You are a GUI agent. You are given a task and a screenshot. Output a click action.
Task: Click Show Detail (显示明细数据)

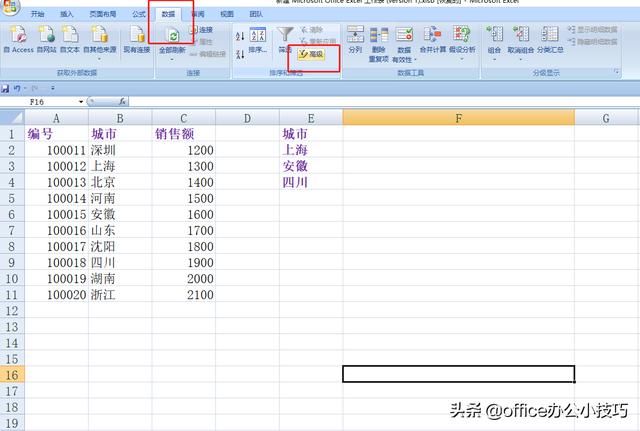click(592, 29)
